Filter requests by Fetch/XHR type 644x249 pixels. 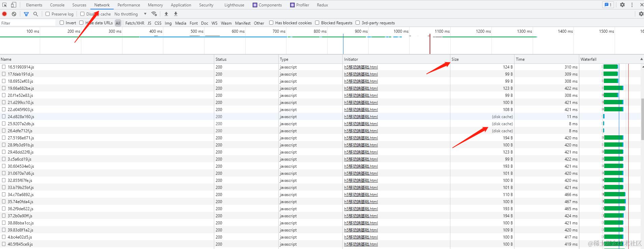point(135,23)
